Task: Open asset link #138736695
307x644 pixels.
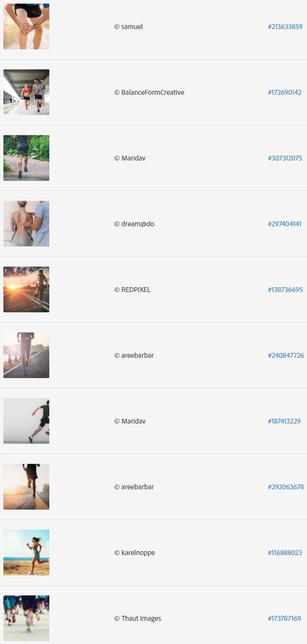Action: click(285, 290)
